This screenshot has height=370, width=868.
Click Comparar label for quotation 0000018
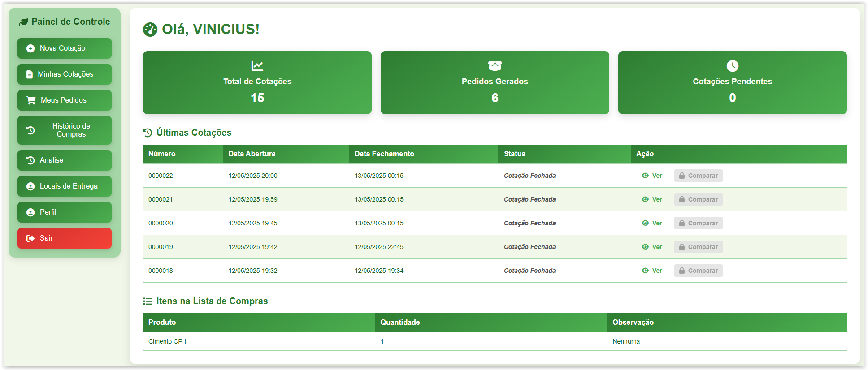click(703, 271)
